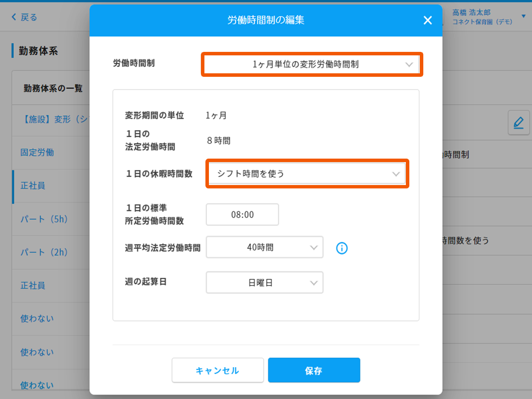Open the user menu arrow next to 高橋 浩太郎
Screen dimensions: 532x399
tap(523, 16)
